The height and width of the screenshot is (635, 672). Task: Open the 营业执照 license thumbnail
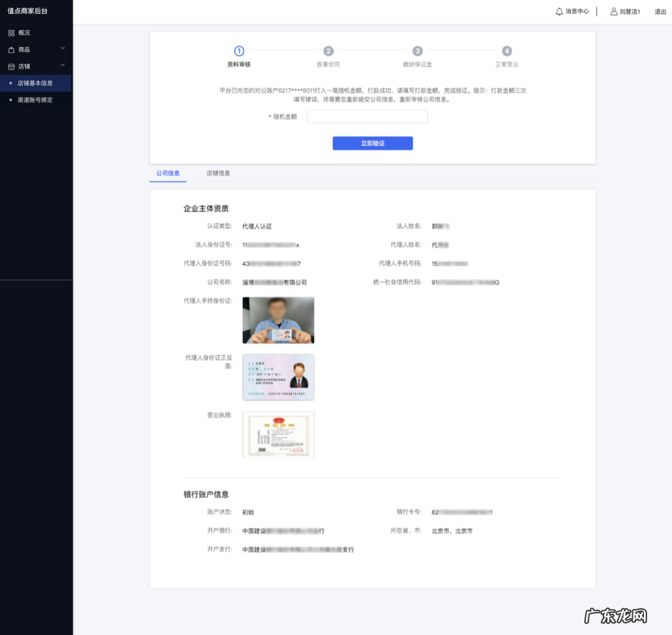[x=278, y=434]
